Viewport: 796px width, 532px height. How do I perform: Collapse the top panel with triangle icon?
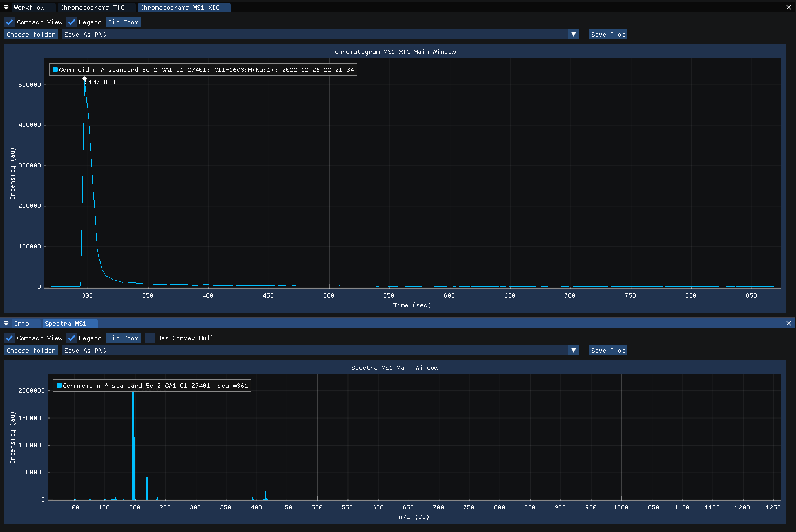6,8
